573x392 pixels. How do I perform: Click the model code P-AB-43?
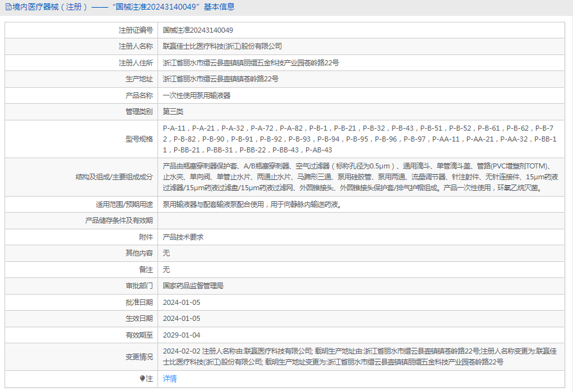pos(319,150)
